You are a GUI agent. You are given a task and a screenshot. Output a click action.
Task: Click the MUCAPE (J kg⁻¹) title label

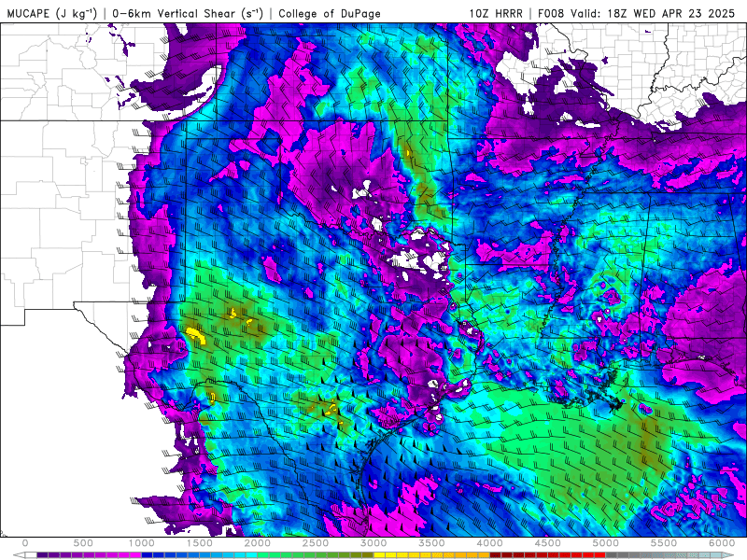click(x=52, y=13)
